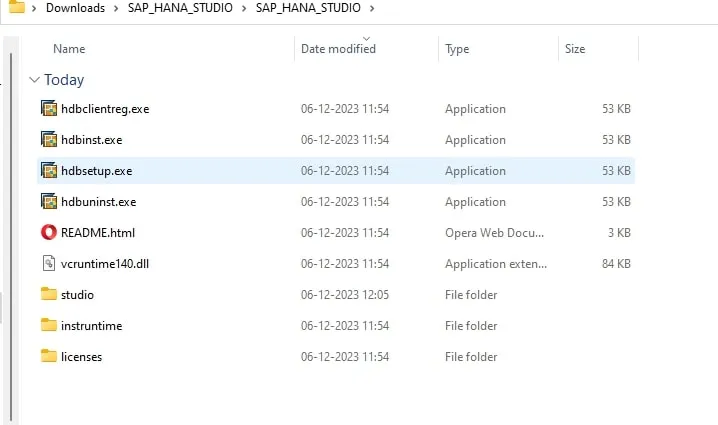Image resolution: width=718 pixels, height=425 pixels.
Task: Select the studio folder name
Action: tap(77, 295)
